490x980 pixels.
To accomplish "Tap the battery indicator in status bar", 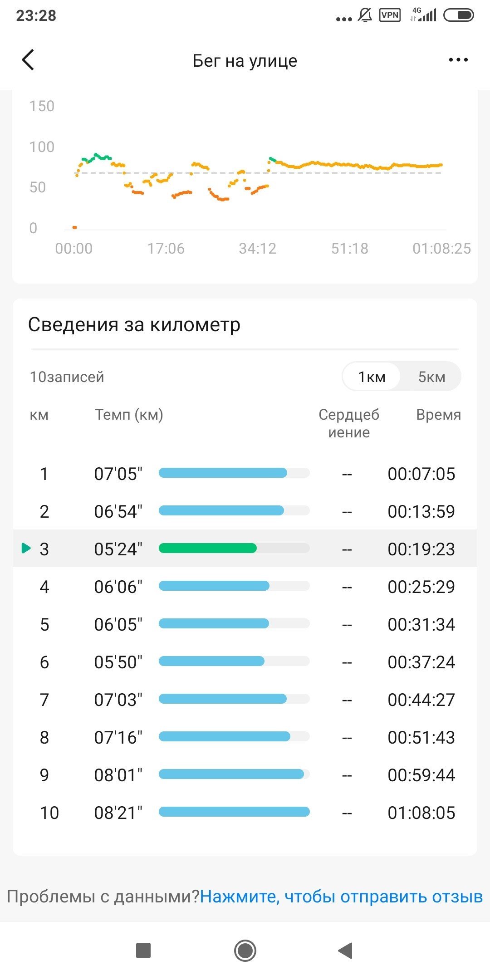I will (x=458, y=15).
